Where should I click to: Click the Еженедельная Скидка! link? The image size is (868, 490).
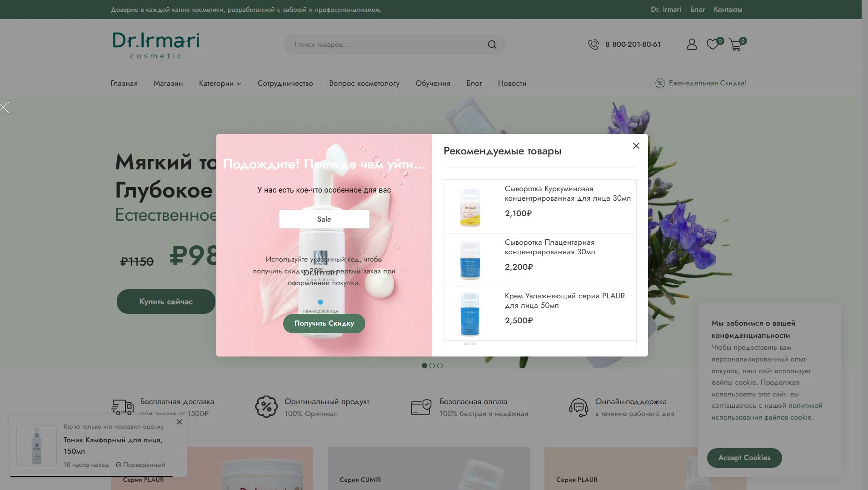(x=708, y=83)
